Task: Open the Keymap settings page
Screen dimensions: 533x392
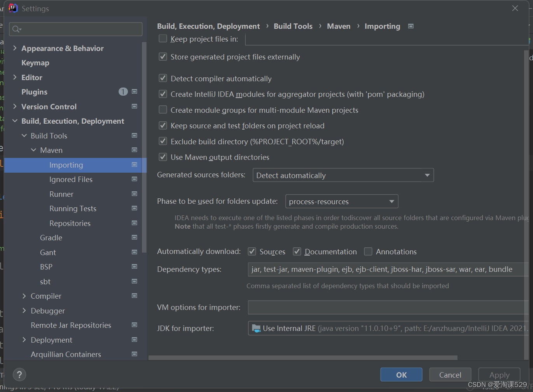Action: click(x=35, y=63)
